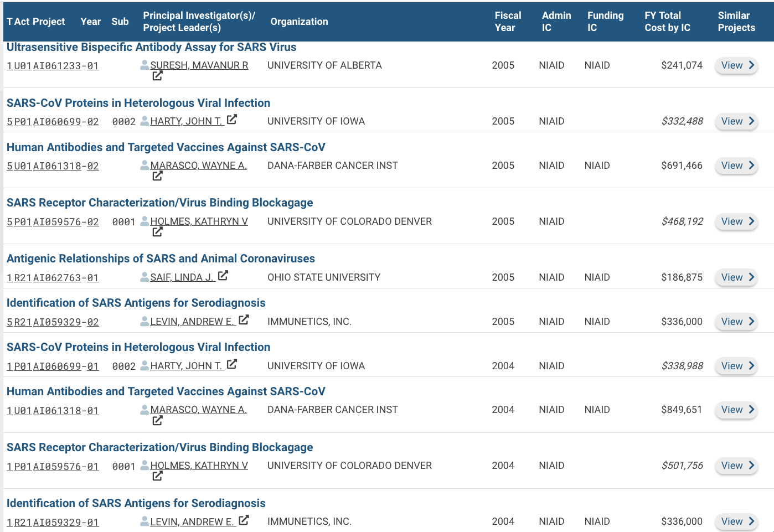774x532 pixels.
Task: Click View chevron for Ohio State University row
Action: (x=751, y=277)
